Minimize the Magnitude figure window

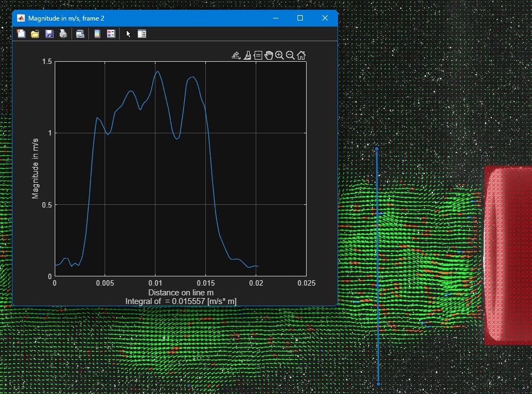coord(276,18)
